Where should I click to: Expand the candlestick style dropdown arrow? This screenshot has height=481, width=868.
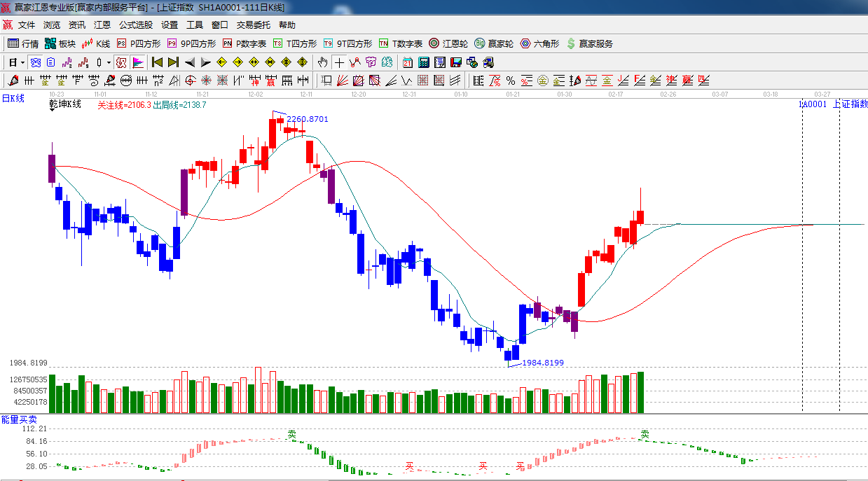click(x=109, y=62)
